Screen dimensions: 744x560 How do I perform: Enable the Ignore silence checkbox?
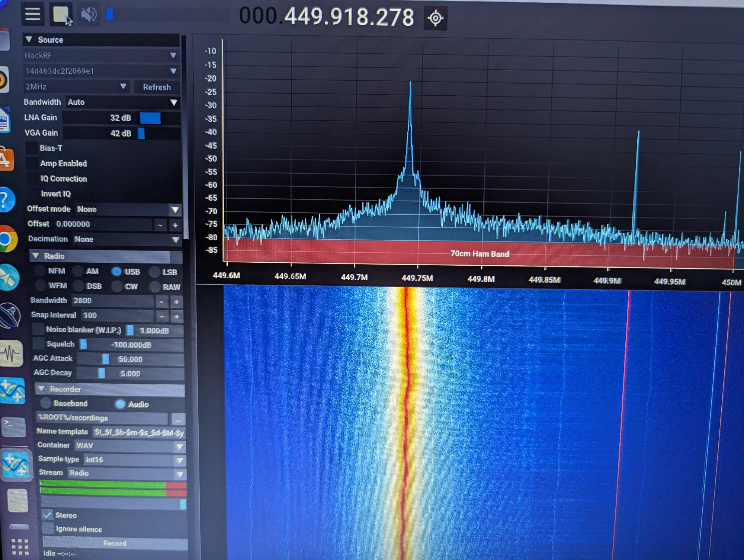pyautogui.click(x=48, y=529)
